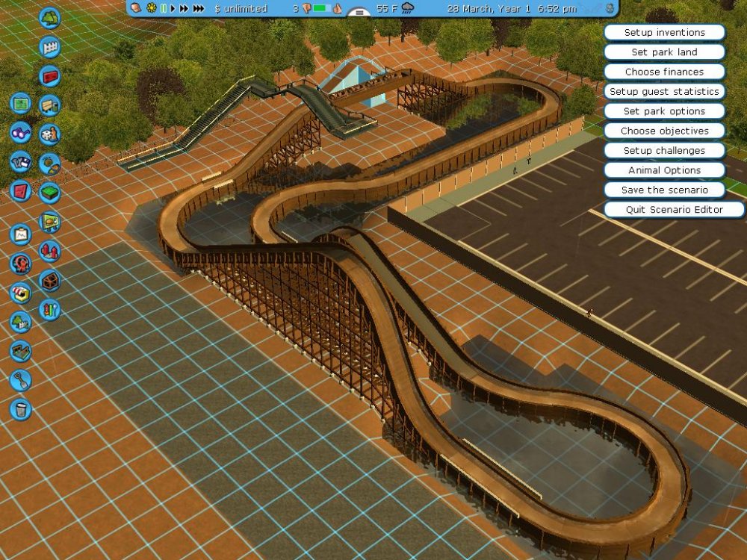Viewport: 747px width, 560px height.
Task: Open the floppy disk file icon
Action: point(21,162)
